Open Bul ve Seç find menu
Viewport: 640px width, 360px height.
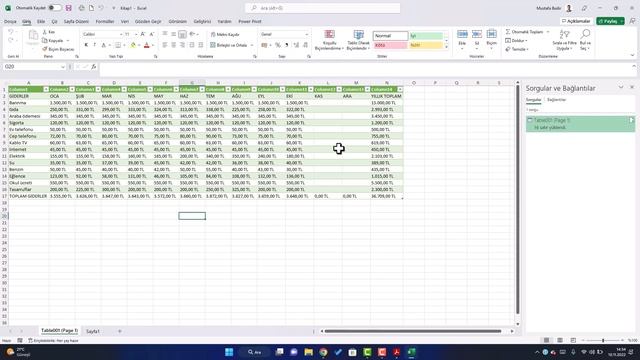tap(585, 40)
